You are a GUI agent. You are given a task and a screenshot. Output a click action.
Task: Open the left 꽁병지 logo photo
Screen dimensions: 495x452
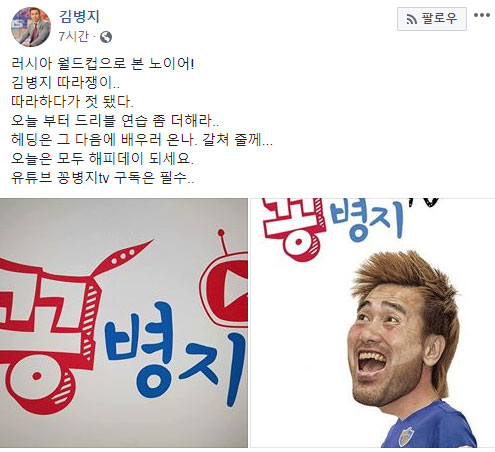click(124, 323)
